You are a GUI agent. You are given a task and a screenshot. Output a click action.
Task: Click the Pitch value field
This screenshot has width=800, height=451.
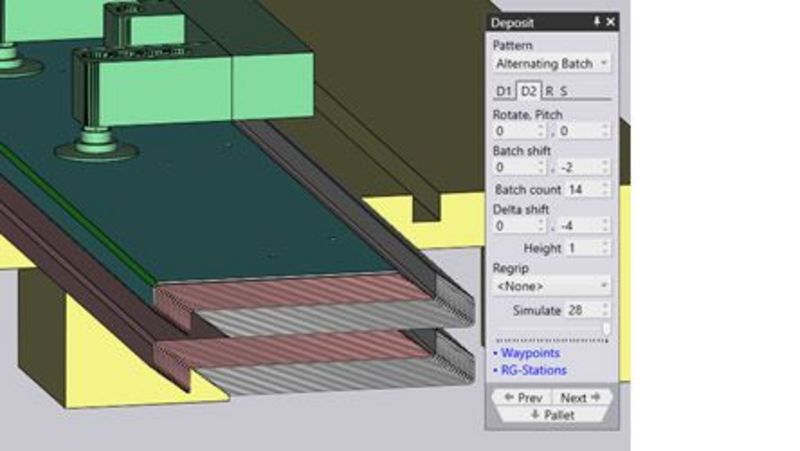click(x=578, y=131)
